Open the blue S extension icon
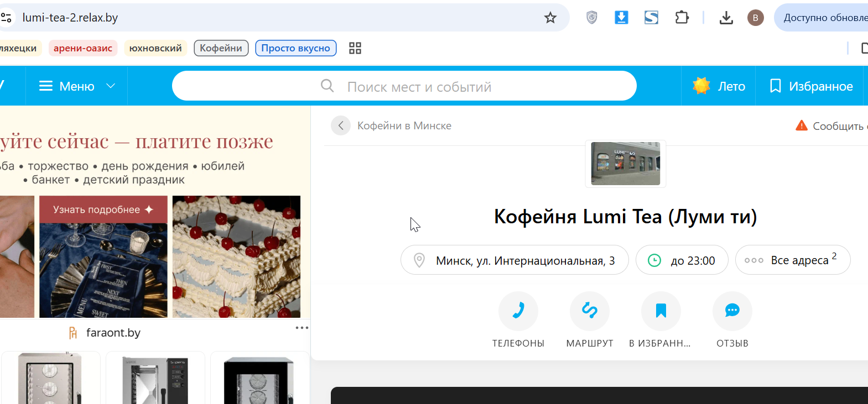This screenshot has width=868, height=404. coord(651,18)
